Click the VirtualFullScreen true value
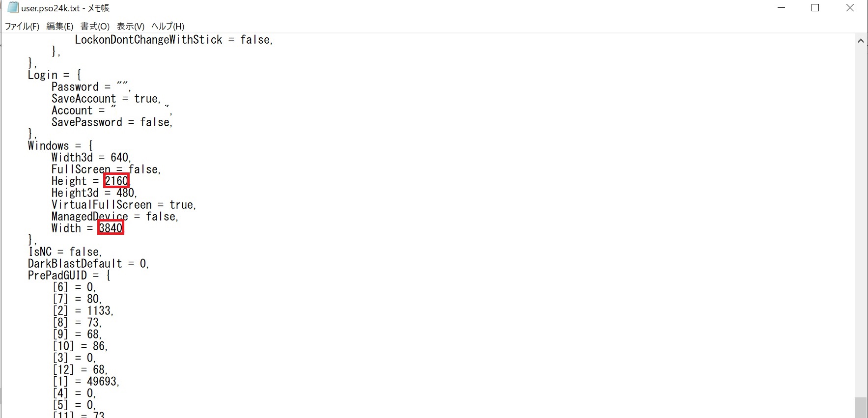Image resolution: width=868 pixels, height=418 pixels. (x=181, y=205)
